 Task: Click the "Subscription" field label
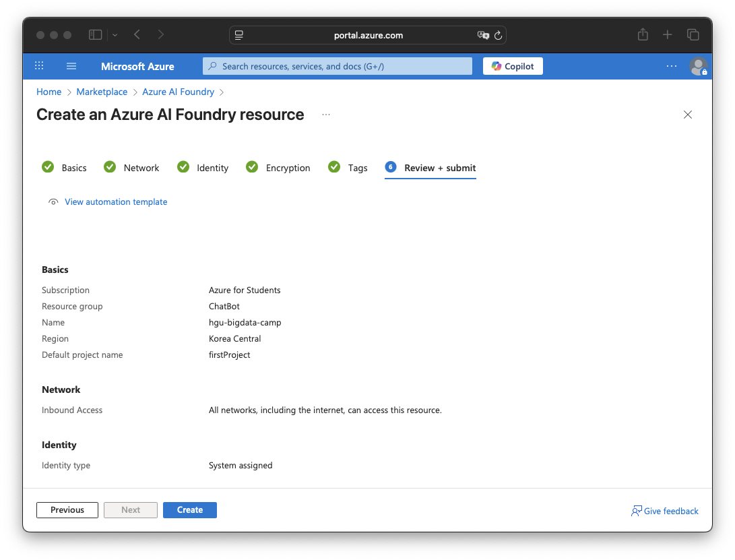[65, 290]
